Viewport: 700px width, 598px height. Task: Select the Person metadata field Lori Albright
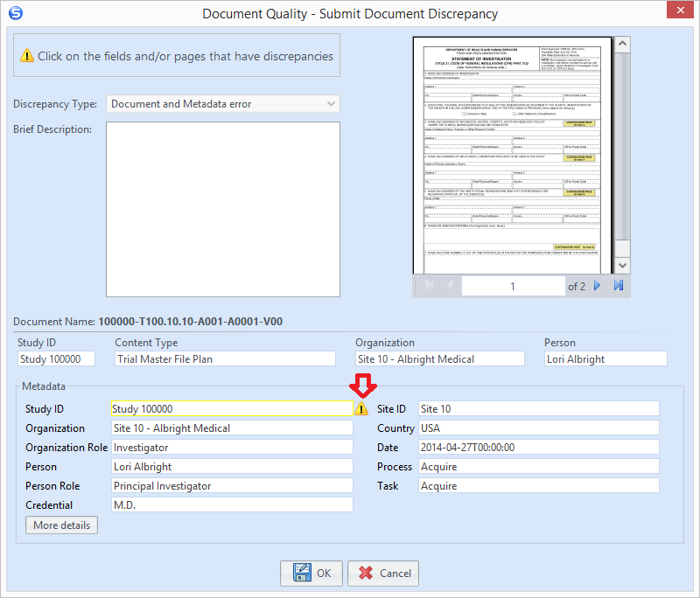pos(232,467)
